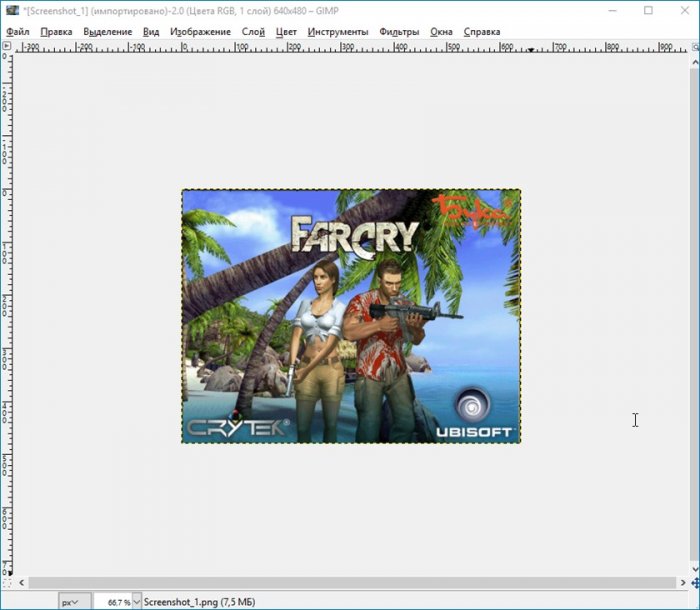This screenshot has width=700, height=610.
Task: Click the horizontal scrollbar track
Action: pyautogui.click(x=350, y=582)
